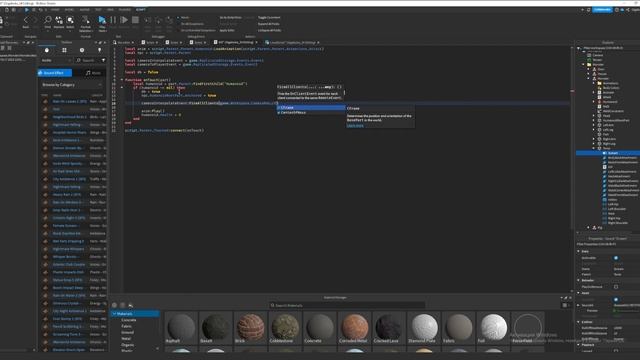Open the Learn more link in CFrame tooltip
The width and height of the screenshot is (640, 360).
click(355, 126)
